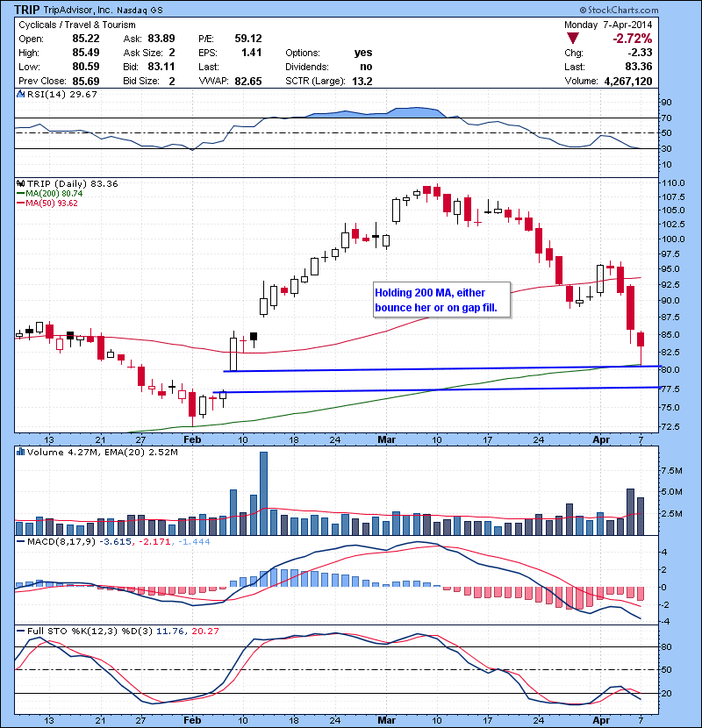Click the -2.72% percent change
The width and height of the screenshot is (702, 728).
click(633, 39)
